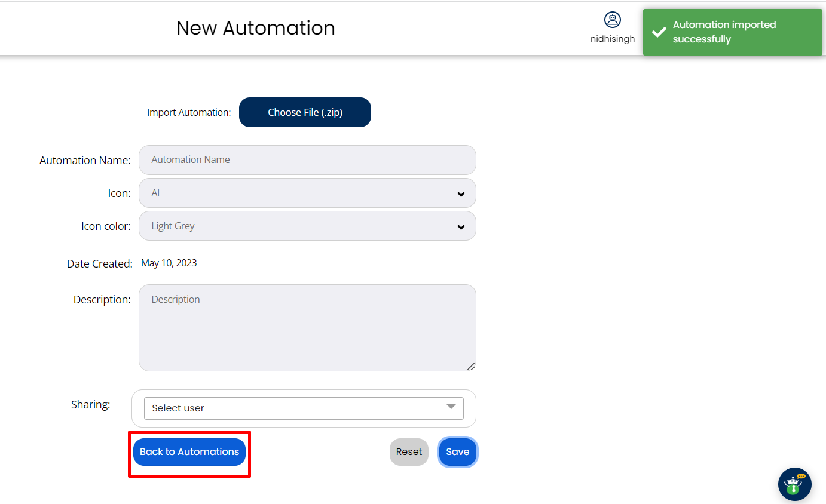Save the new automation
The width and height of the screenshot is (826, 504).
click(457, 452)
